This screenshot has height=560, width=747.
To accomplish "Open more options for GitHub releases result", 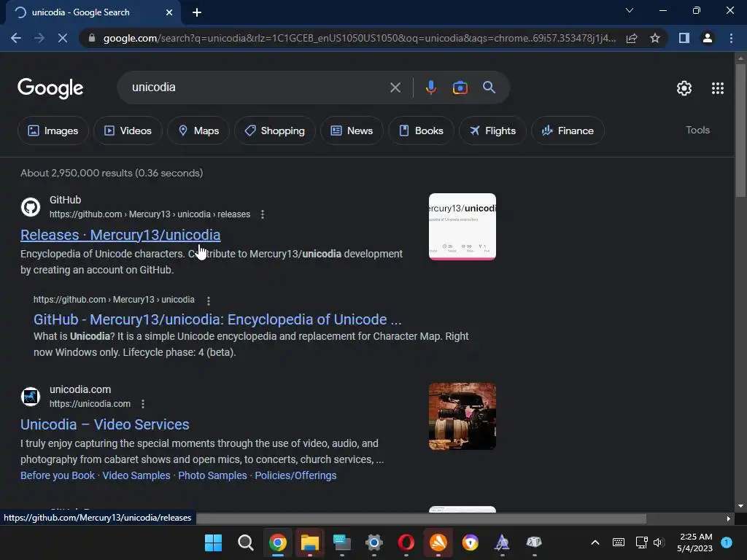I will pyautogui.click(x=263, y=214).
